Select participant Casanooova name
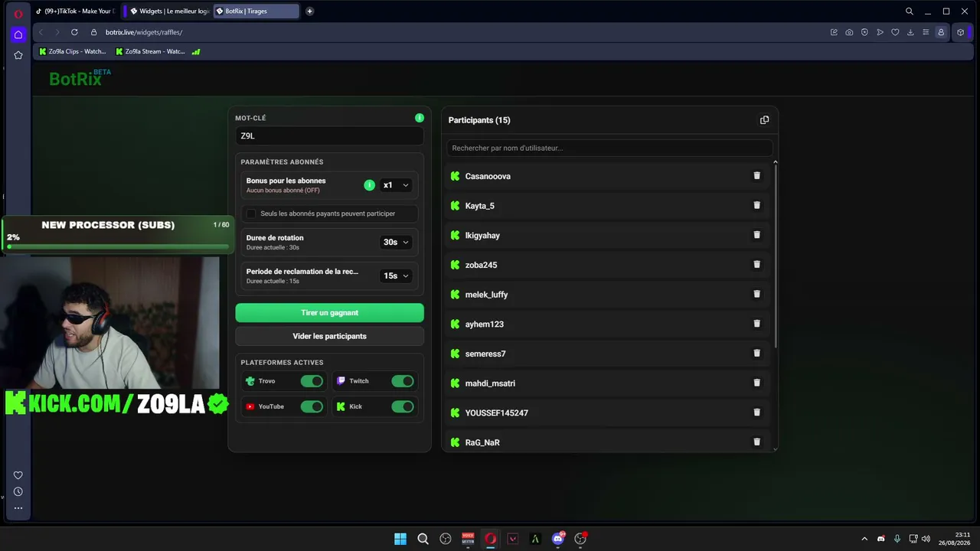This screenshot has width=980, height=551. click(x=488, y=176)
